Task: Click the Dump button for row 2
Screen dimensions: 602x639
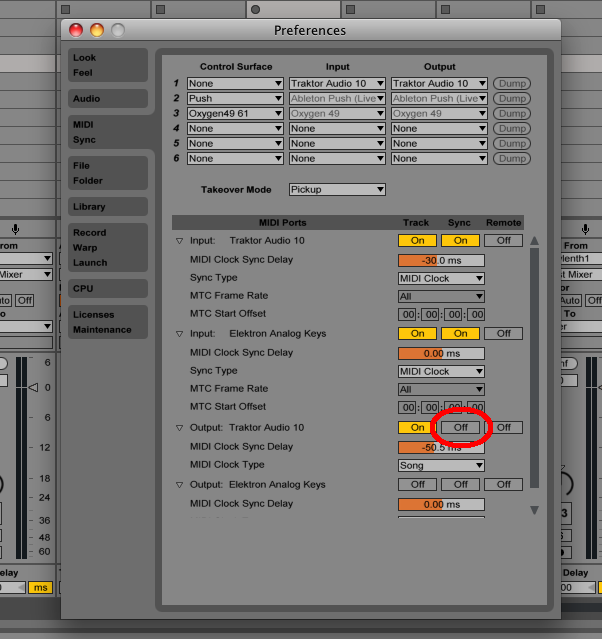Action: [512, 99]
